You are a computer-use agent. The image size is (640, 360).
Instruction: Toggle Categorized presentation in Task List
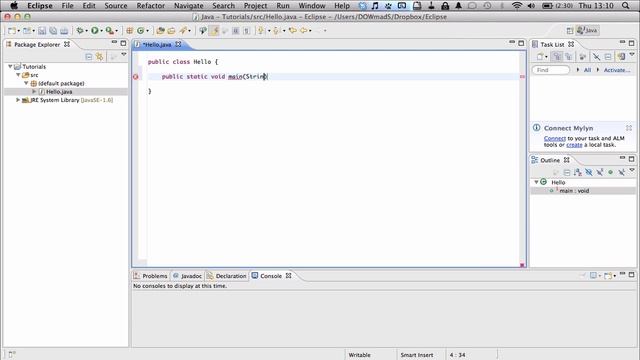[x=557, y=57]
